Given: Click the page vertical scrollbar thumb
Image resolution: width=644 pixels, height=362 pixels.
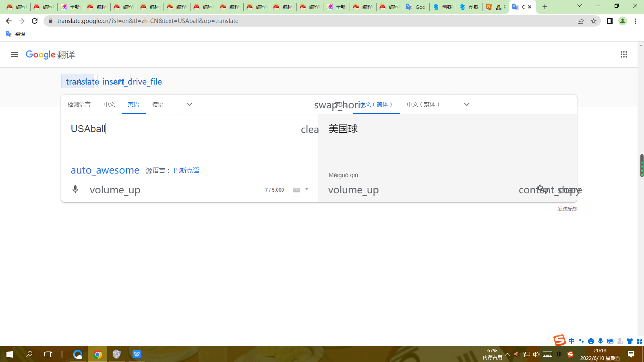Looking at the screenshot, I should pos(642,165).
